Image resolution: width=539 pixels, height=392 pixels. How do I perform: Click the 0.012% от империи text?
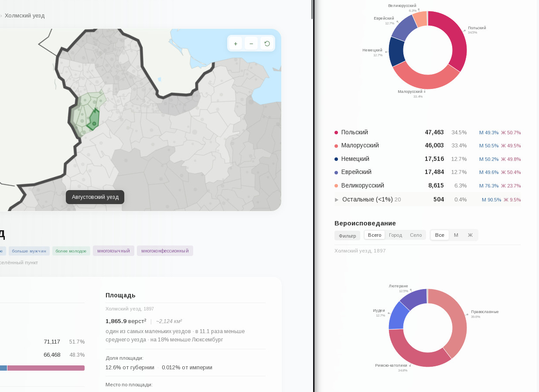coord(187,367)
